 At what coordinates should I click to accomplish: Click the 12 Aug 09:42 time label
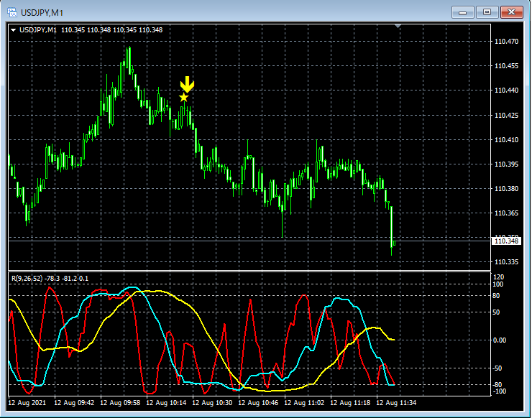click(74, 403)
